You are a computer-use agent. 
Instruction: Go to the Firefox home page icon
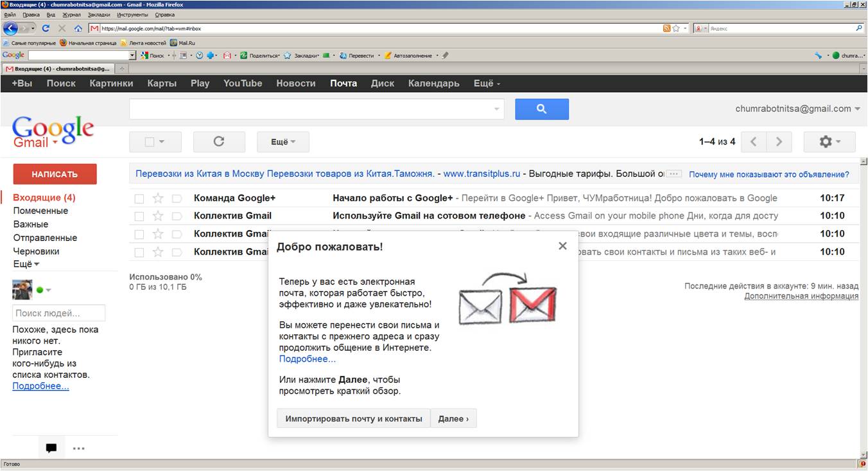78,28
